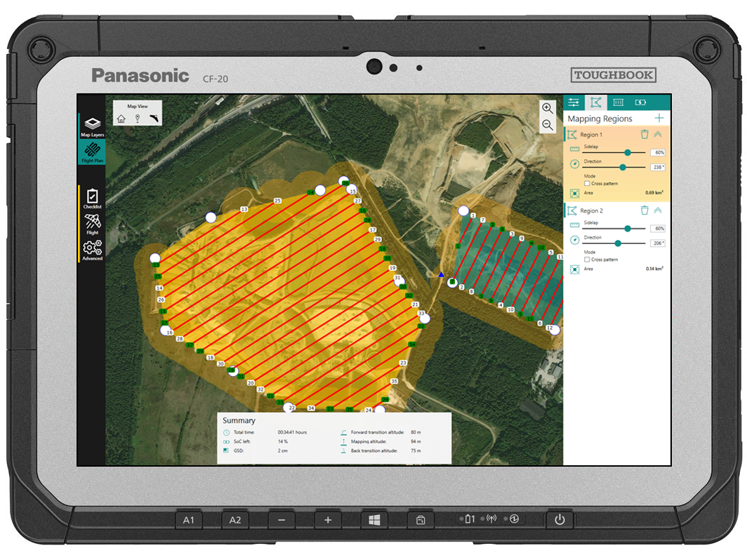747x560 pixels.
Task: Zoom out on the map
Action: click(547, 125)
